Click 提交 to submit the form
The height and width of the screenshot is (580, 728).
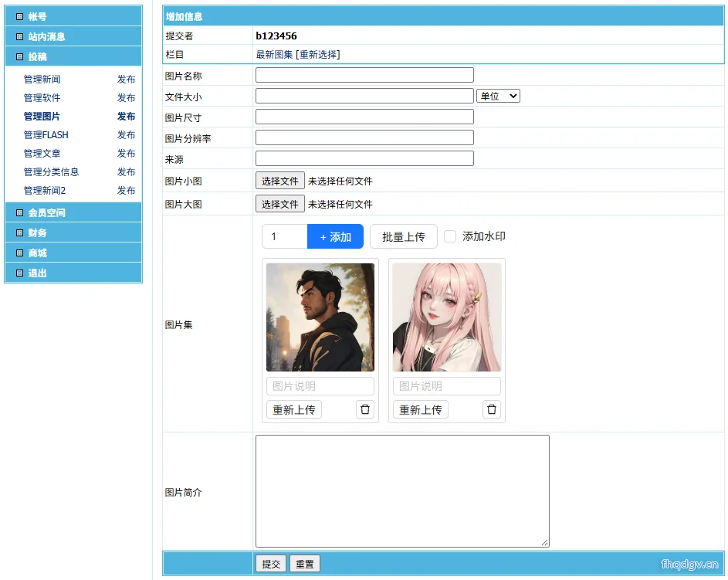[x=271, y=564]
